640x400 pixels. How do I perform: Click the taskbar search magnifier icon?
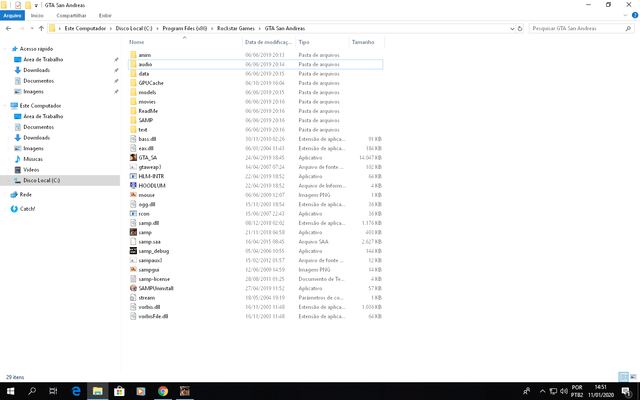31,391
